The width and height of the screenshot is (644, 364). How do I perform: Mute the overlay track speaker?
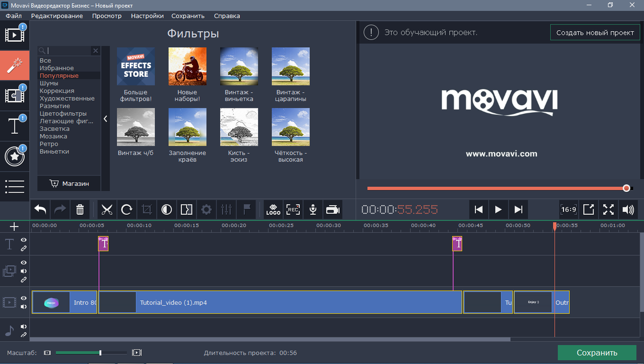(x=24, y=271)
